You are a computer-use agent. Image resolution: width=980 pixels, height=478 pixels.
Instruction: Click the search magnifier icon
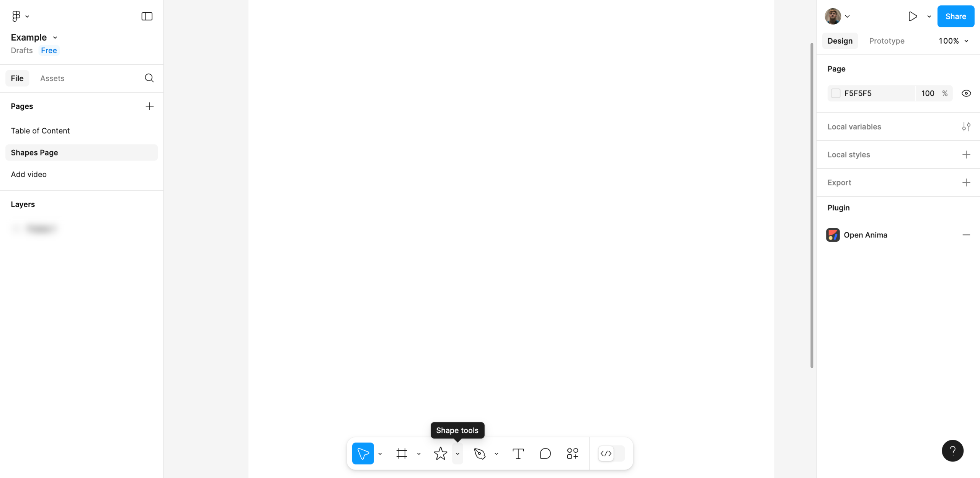click(149, 78)
